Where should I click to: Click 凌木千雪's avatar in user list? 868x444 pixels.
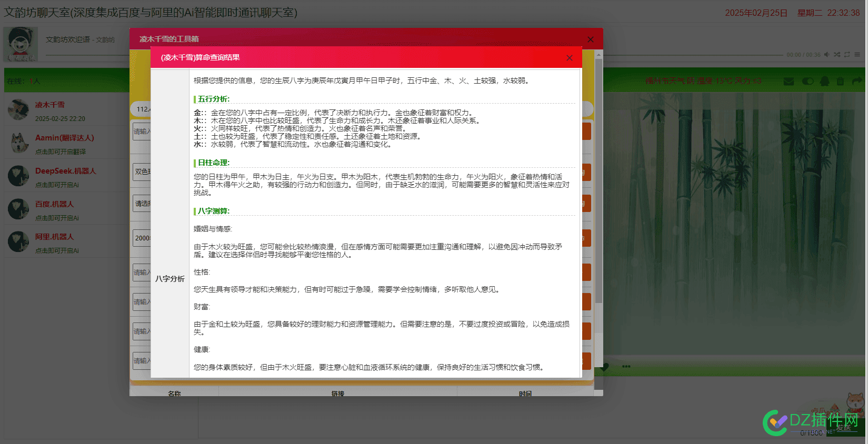pos(18,109)
